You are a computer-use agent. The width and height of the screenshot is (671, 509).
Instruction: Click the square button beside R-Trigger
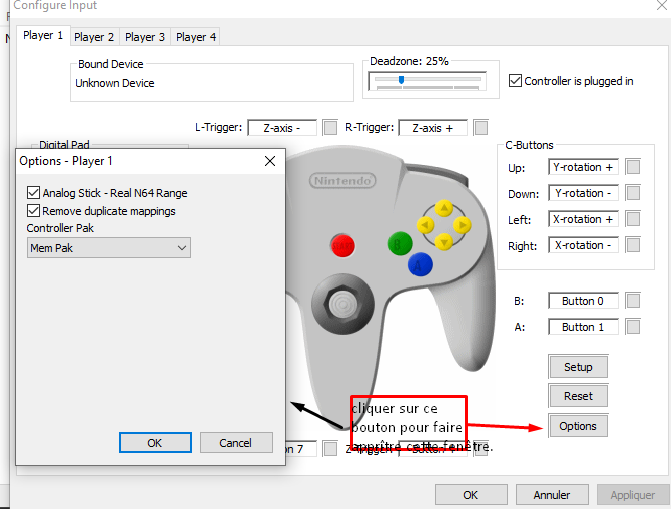coord(481,128)
